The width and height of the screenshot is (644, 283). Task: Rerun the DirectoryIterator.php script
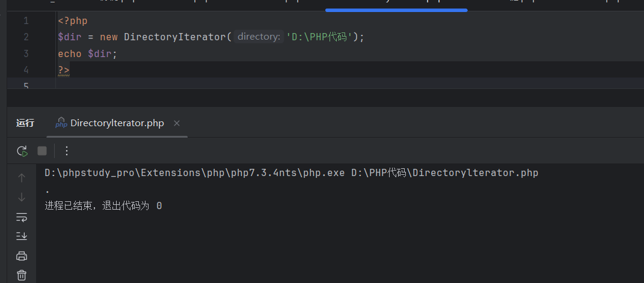[22, 151]
